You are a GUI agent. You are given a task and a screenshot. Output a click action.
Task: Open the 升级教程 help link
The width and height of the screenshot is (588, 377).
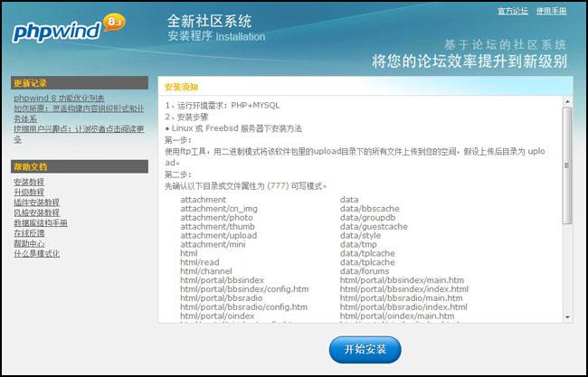point(29,193)
